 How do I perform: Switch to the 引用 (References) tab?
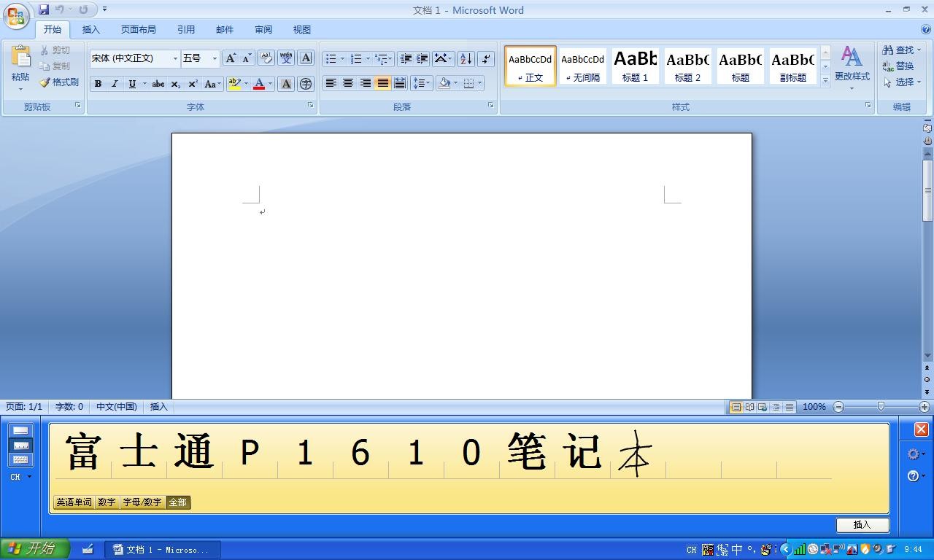[186, 30]
